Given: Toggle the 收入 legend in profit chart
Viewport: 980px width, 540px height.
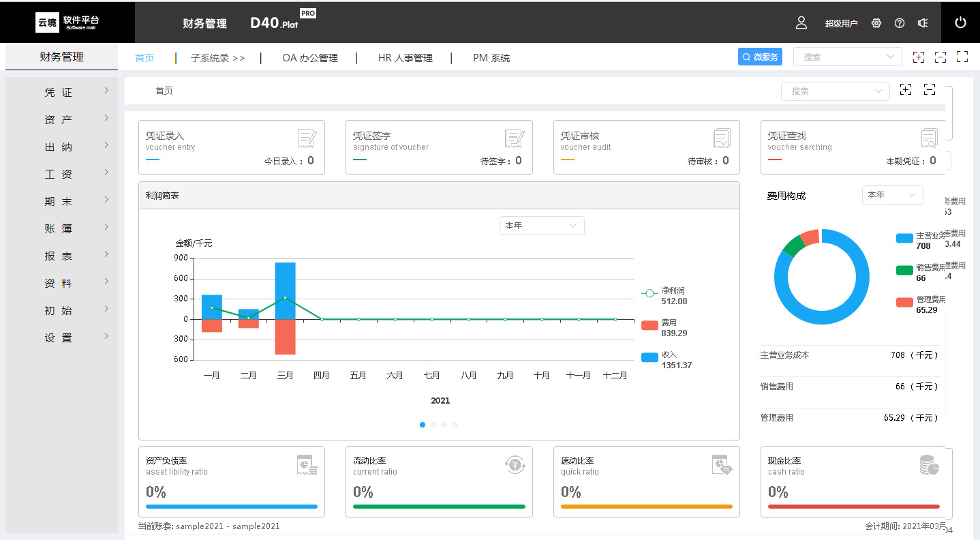Looking at the screenshot, I should [649, 357].
